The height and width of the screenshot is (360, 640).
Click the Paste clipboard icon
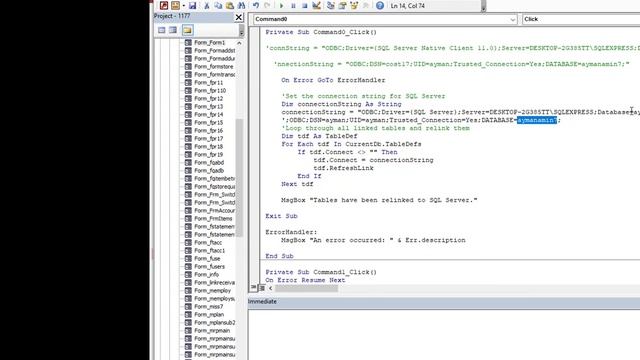tap(230, 5)
